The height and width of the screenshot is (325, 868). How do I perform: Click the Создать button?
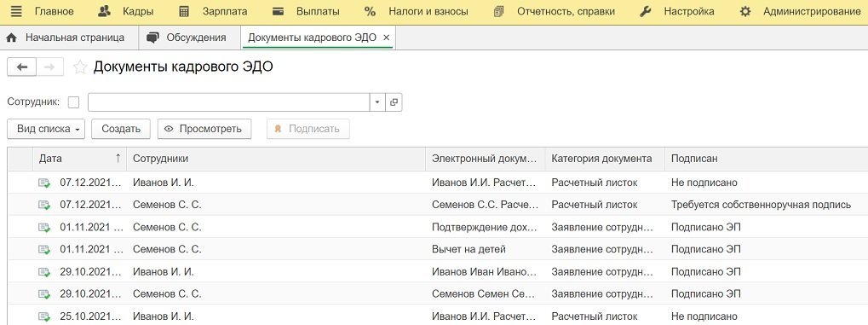[121, 129]
